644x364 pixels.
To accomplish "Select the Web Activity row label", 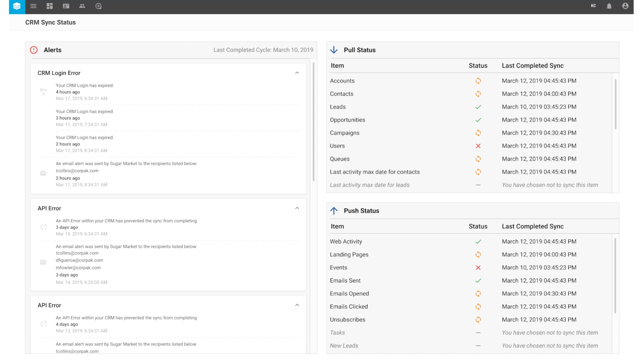I will (346, 242).
